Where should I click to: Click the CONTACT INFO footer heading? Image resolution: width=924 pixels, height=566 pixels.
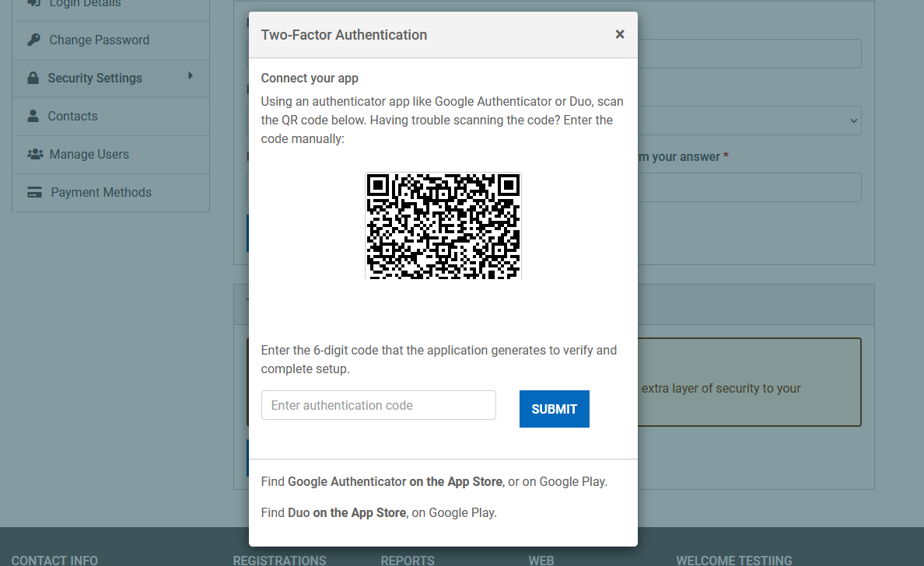click(54, 560)
